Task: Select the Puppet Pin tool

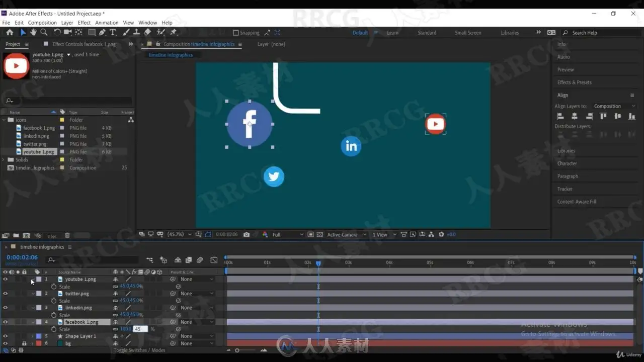Action: (174, 32)
